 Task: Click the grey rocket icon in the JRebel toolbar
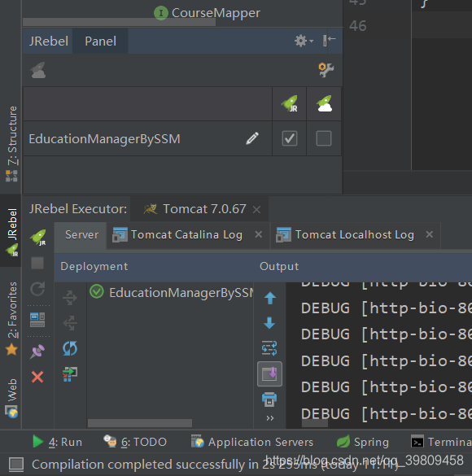[38, 70]
